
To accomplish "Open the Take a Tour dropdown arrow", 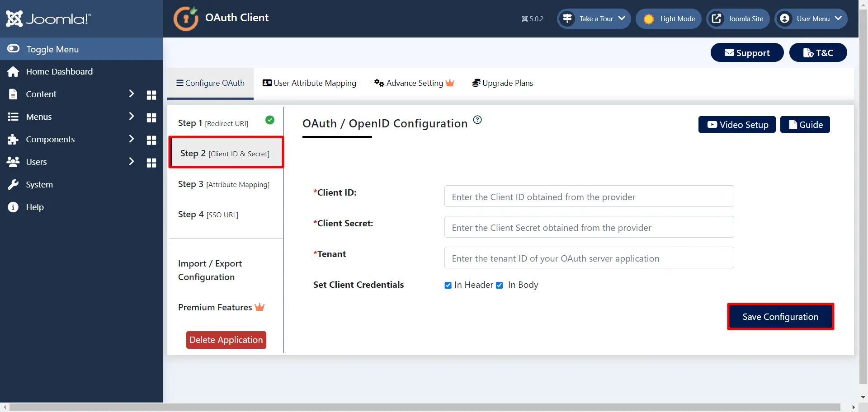I will pyautogui.click(x=622, y=19).
